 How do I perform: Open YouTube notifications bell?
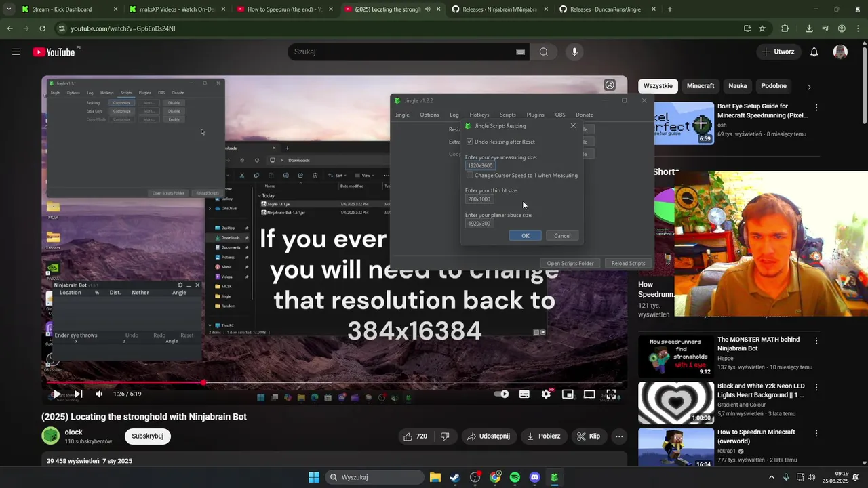click(x=814, y=52)
